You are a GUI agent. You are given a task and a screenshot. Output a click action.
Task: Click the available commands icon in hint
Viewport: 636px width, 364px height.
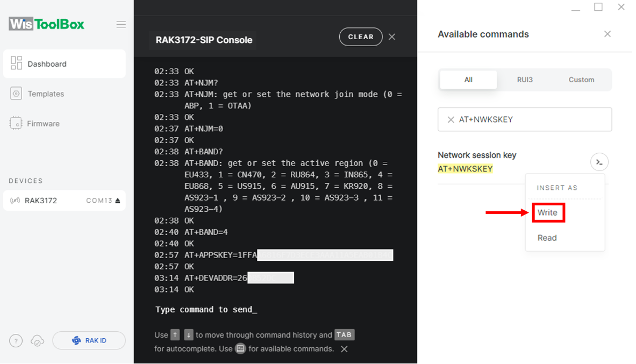point(240,348)
